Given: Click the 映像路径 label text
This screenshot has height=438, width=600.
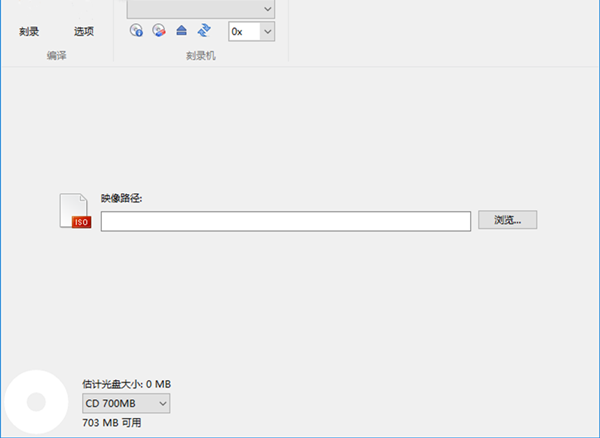Looking at the screenshot, I should coord(122,199).
